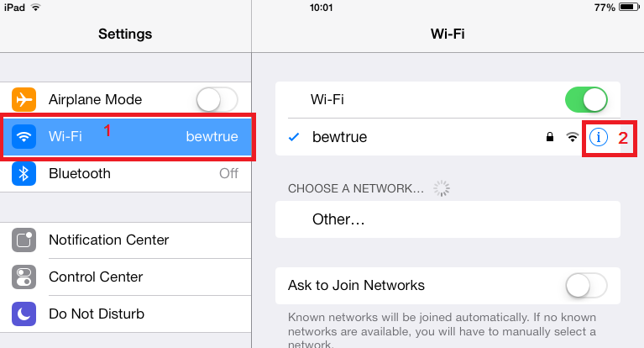Tap the Wi-Fi icon in sidebar
This screenshot has height=348, width=644.
pyautogui.click(x=24, y=136)
